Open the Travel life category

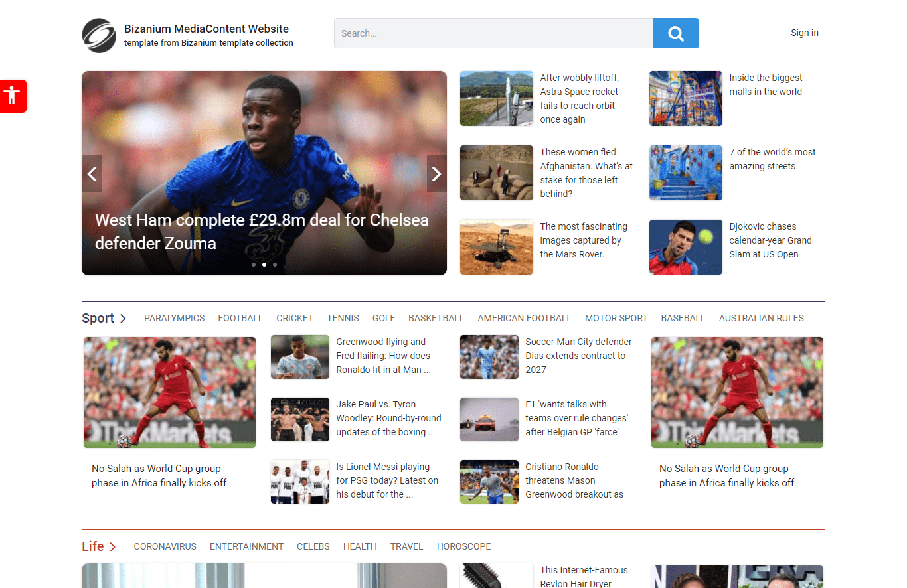click(407, 546)
